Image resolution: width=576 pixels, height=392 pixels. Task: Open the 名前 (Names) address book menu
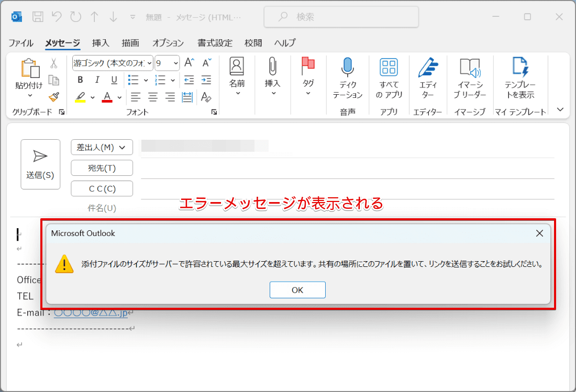[x=237, y=77]
